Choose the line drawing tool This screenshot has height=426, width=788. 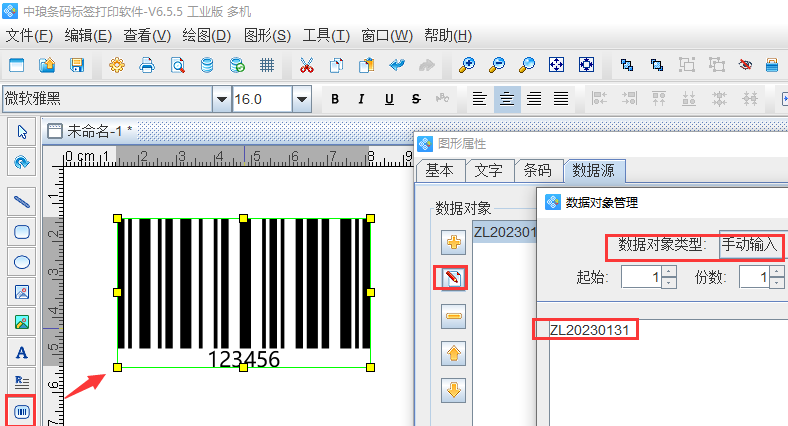22,202
